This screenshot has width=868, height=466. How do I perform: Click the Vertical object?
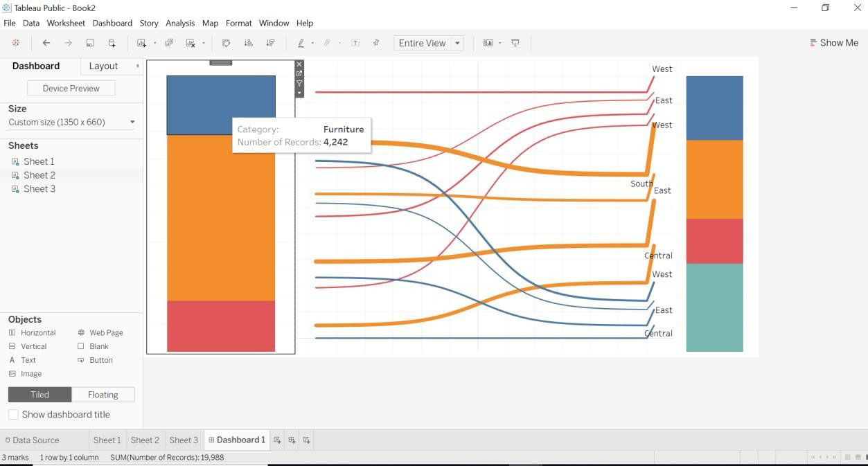click(x=28, y=346)
